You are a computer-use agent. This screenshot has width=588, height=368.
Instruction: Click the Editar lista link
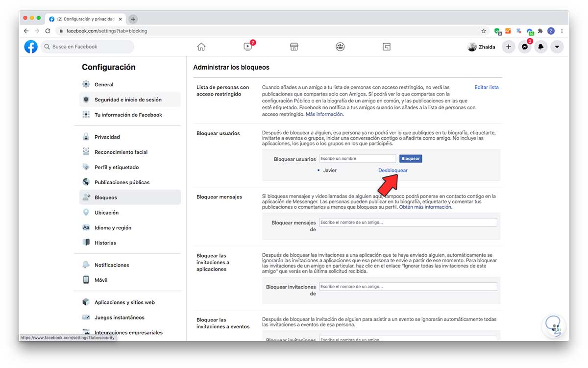click(x=486, y=87)
